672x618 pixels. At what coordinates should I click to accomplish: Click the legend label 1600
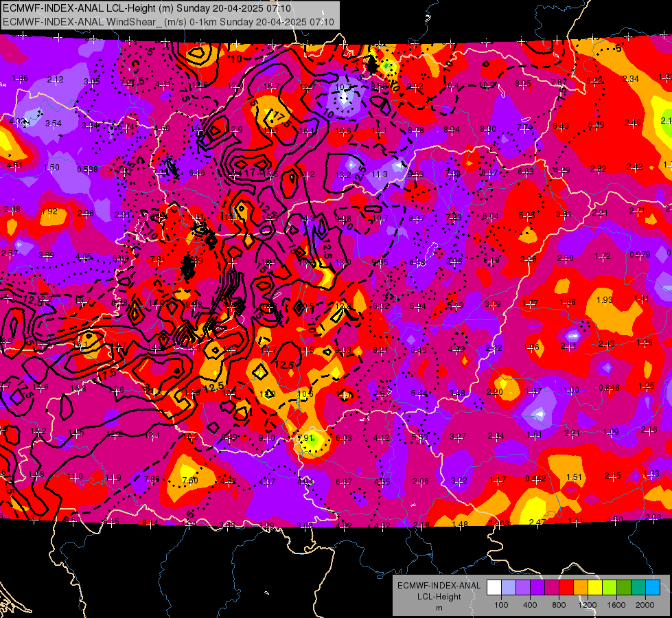616,605
